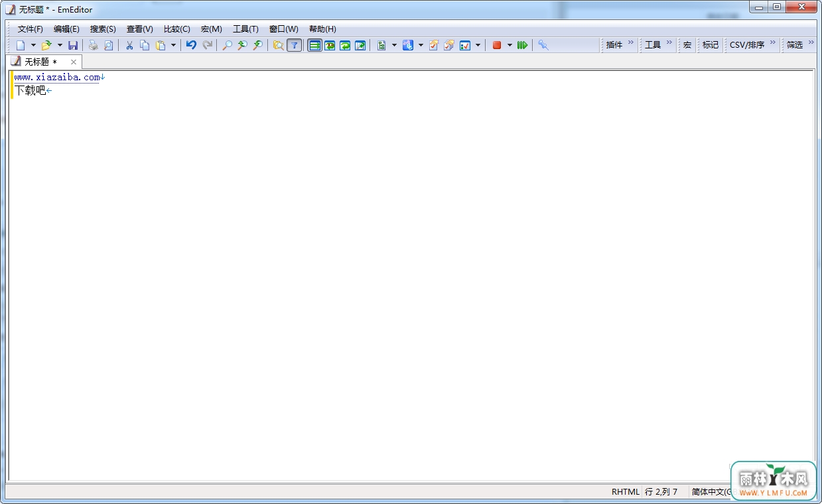
Task: Click the Find Previous magnifier icon
Action: [x=258, y=45]
